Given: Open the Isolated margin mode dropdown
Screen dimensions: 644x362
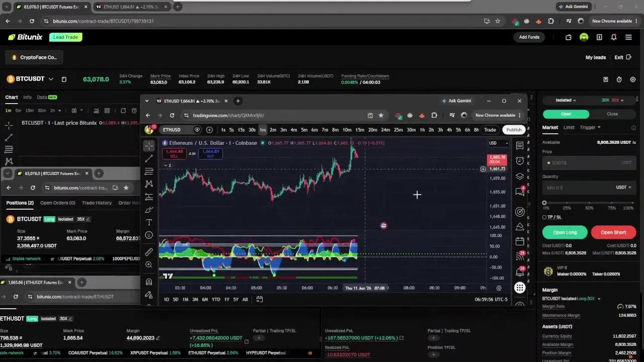Looking at the screenshot, I should (x=566, y=100).
